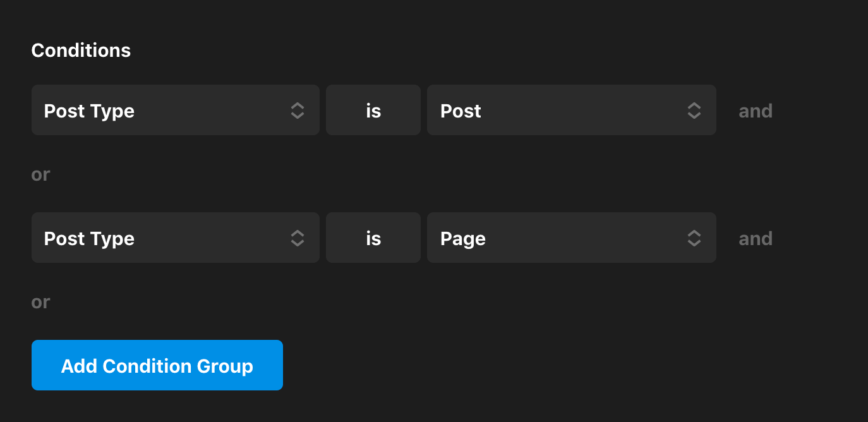Click the chevron icon next to Page value
This screenshot has width=868, height=422.
tap(694, 238)
